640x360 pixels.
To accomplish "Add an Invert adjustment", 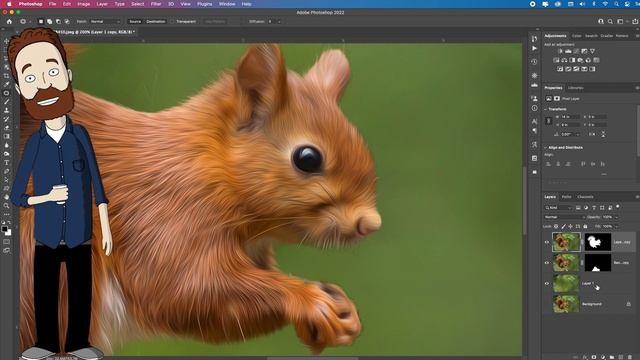I will 560,69.
